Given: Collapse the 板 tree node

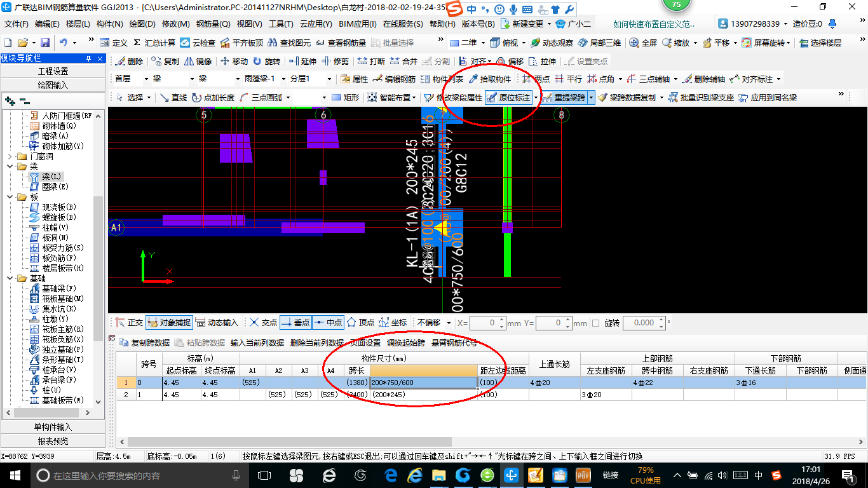Looking at the screenshot, I should tap(8, 197).
